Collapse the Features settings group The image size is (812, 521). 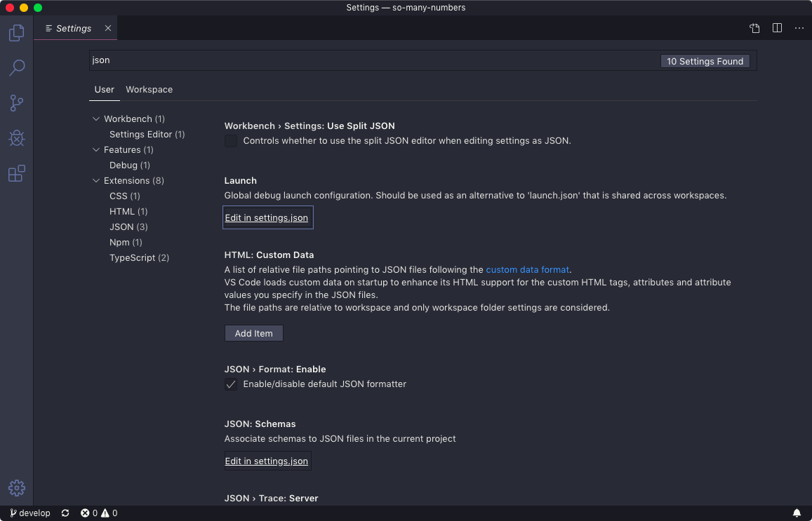[96, 149]
